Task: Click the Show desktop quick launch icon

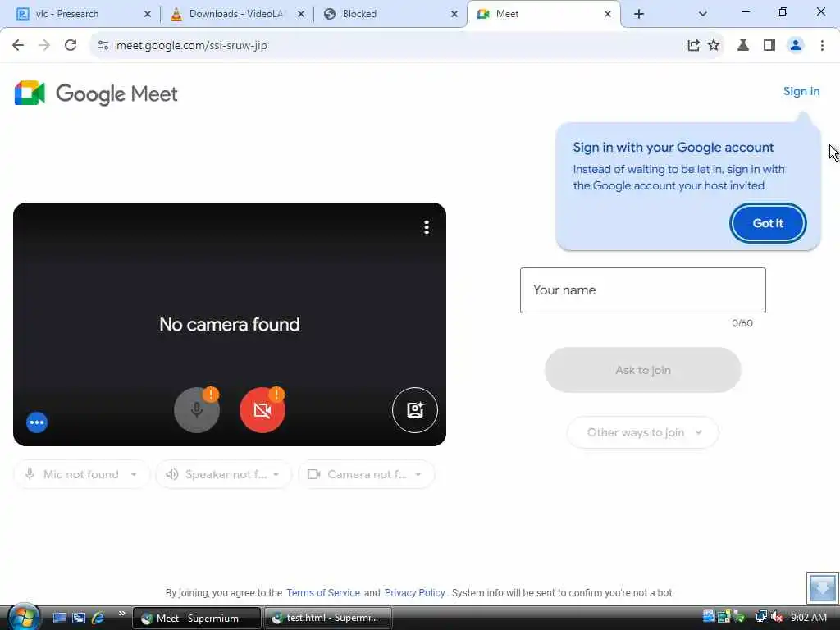Action: [60, 618]
